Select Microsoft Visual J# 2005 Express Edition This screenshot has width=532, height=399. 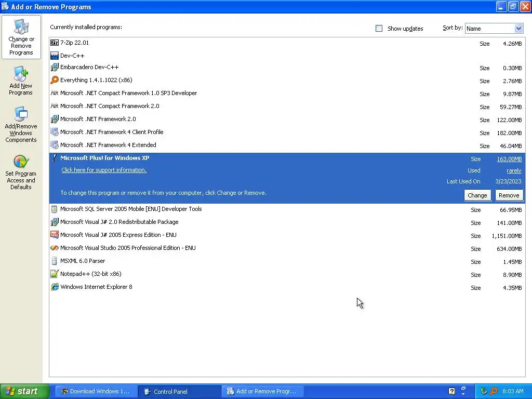[287, 235]
